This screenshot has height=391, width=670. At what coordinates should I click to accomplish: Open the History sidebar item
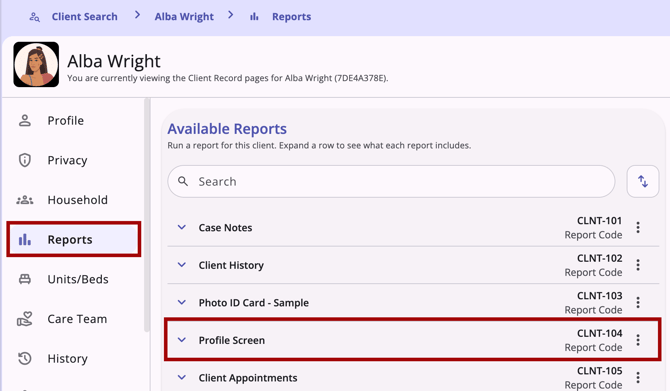coord(73,359)
